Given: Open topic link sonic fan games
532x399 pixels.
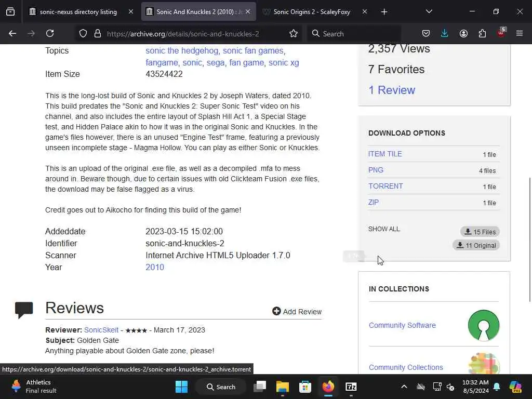Looking at the screenshot, I should 253,50.
